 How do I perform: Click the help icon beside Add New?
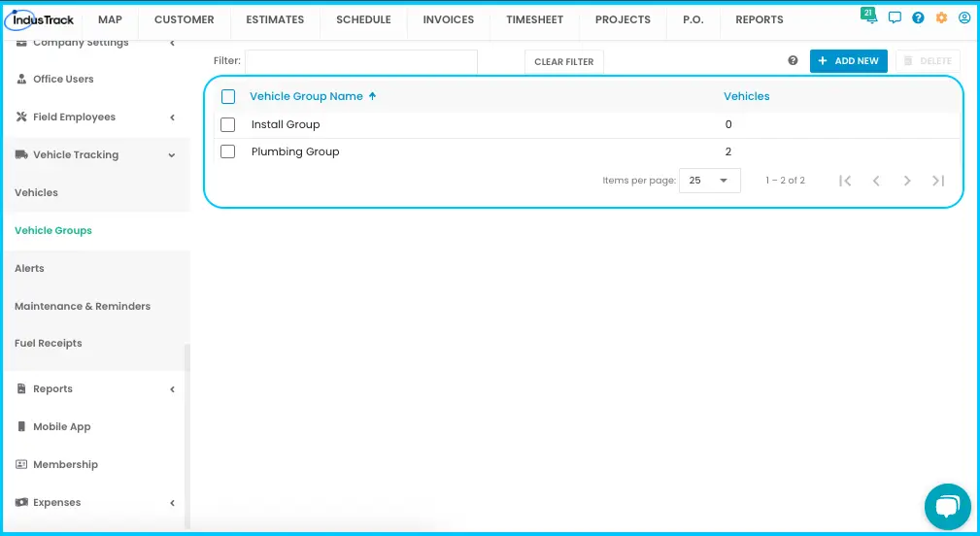793,60
